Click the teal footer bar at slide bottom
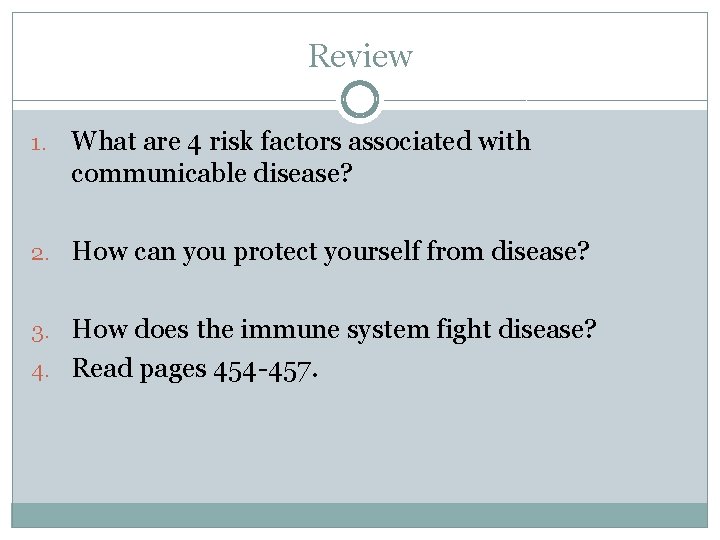 click(360, 515)
